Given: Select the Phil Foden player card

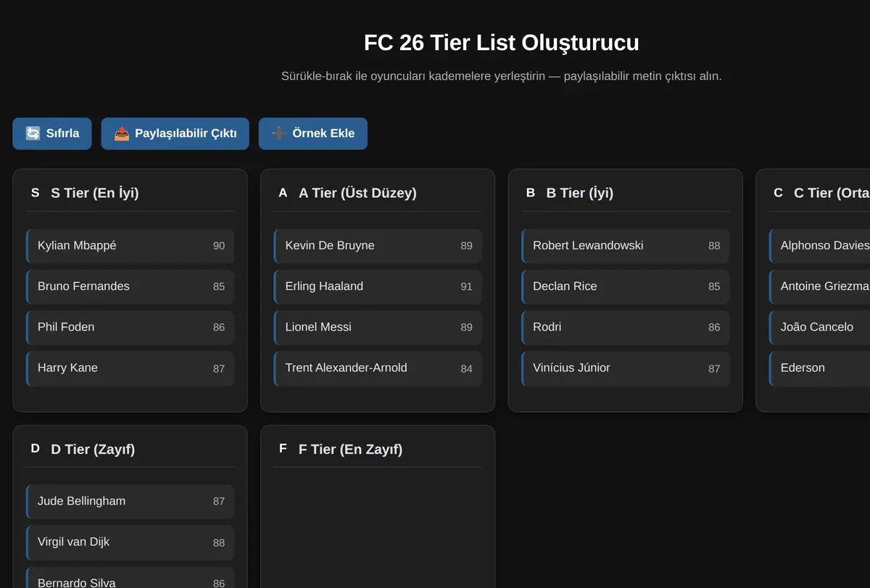Looking at the screenshot, I should 130,327.
